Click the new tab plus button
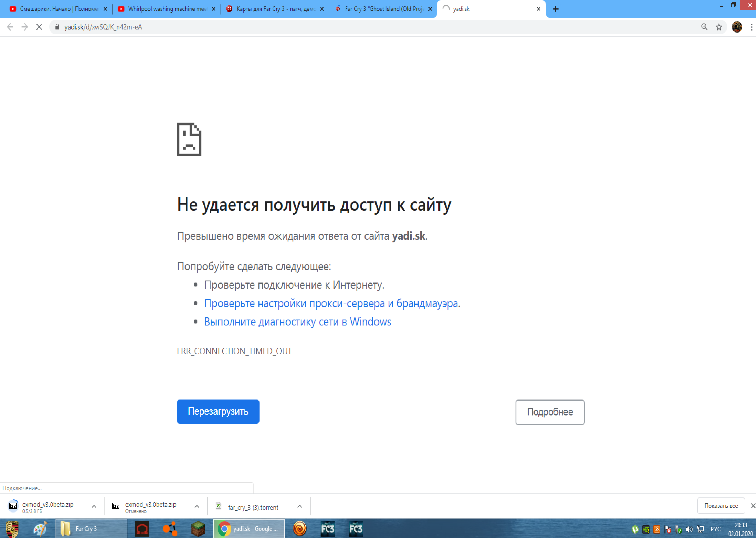The image size is (756, 538). click(556, 9)
